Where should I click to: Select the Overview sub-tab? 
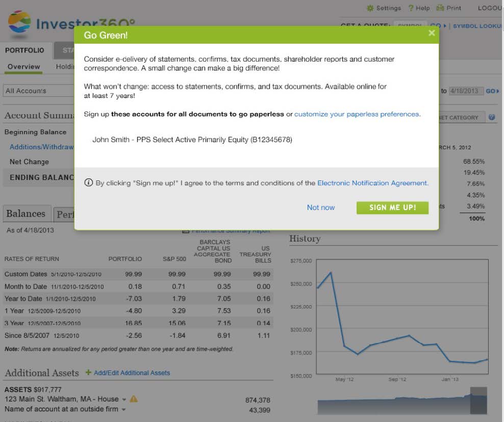point(23,67)
